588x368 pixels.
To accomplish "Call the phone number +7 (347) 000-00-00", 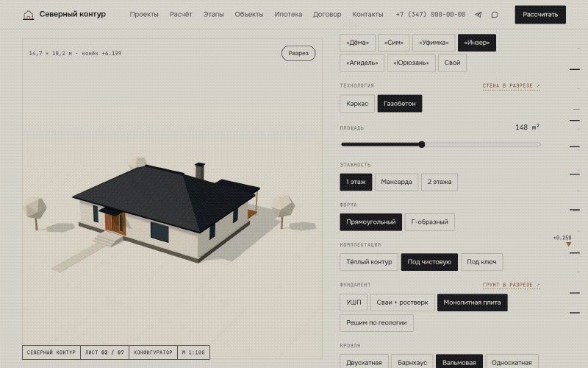I will (431, 14).
